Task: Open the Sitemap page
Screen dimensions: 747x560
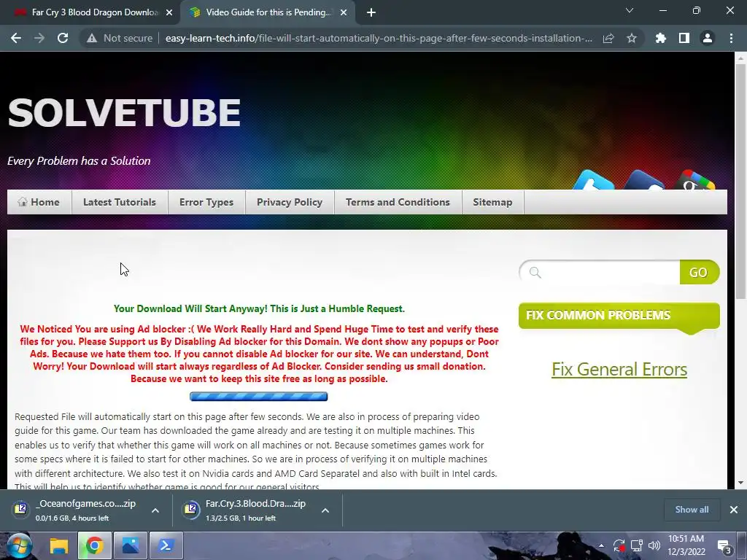Action: click(x=492, y=202)
